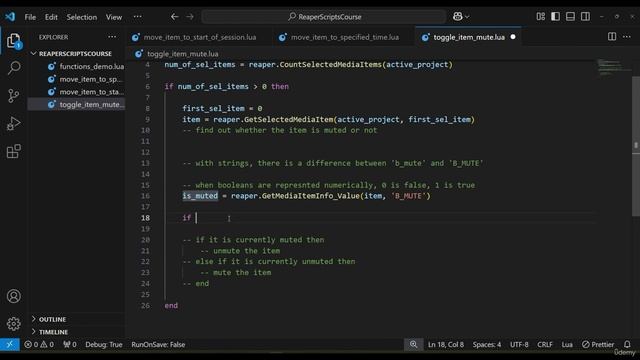The width and height of the screenshot is (640, 360).
Task: Open the File menu
Action: (x=30, y=17)
